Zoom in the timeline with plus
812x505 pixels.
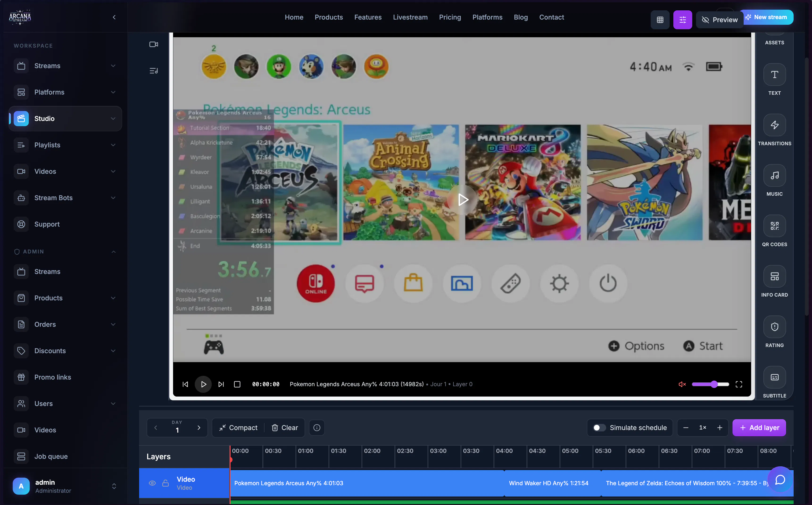(x=720, y=427)
